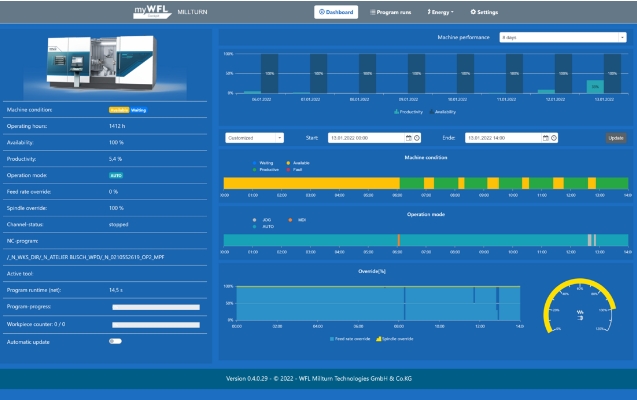Open calendar picker for Start date
This screenshot has height=400, width=637.
(408, 138)
